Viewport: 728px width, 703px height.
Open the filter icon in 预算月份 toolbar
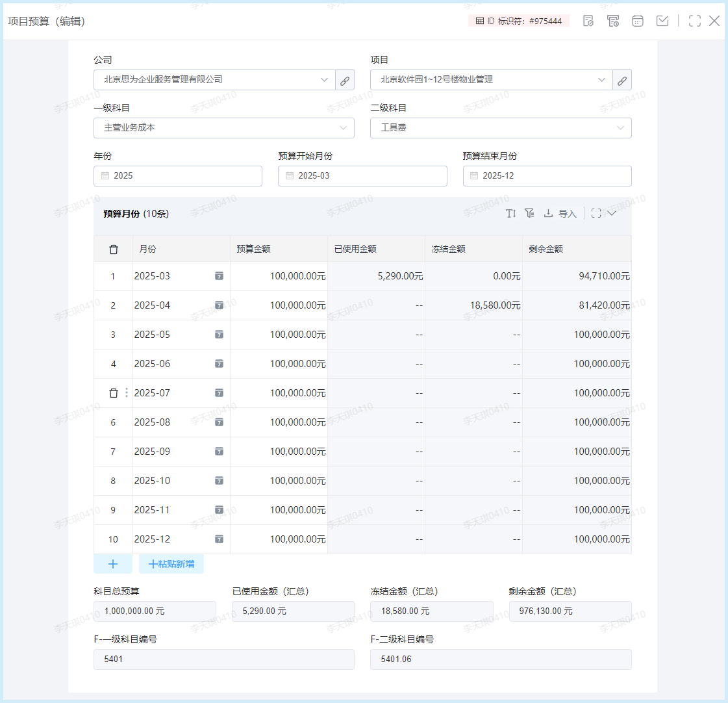click(x=529, y=213)
